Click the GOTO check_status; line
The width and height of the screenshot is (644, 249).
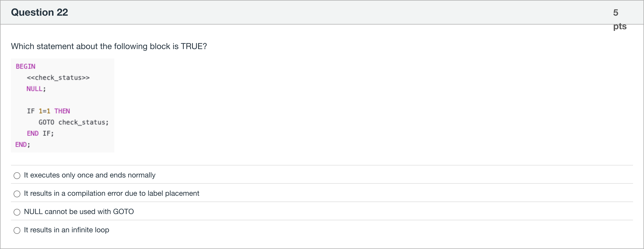tap(73, 122)
